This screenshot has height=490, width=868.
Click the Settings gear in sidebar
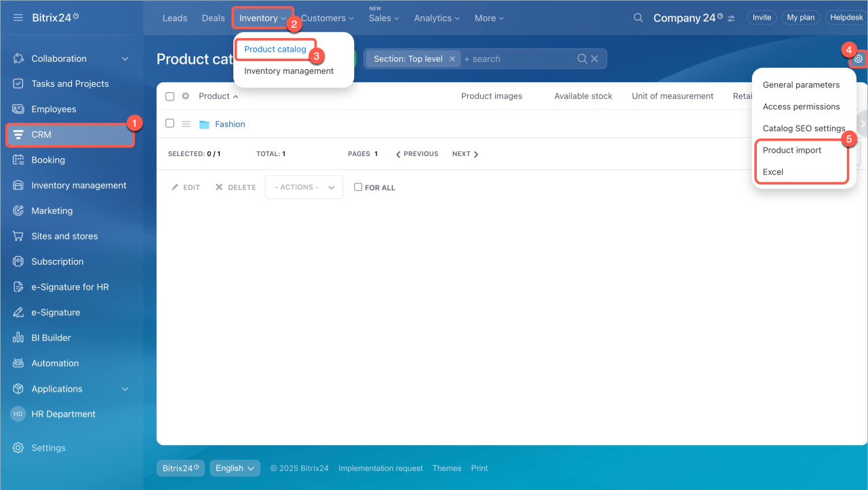(x=18, y=448)
